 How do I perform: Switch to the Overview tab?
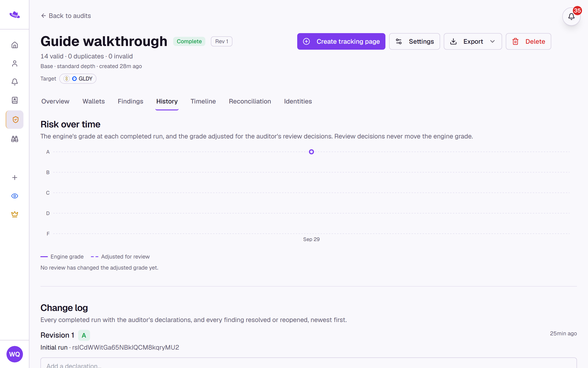(55, 101)
